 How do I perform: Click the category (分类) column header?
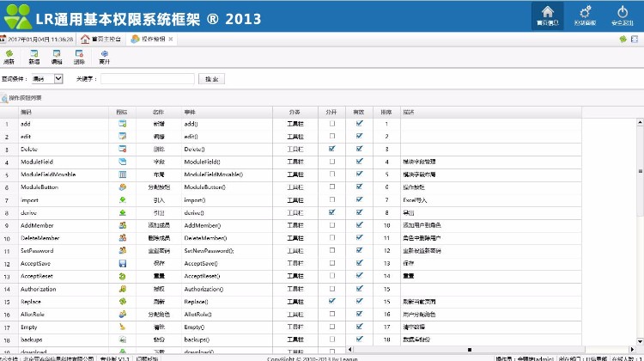[x=295, y=112]
